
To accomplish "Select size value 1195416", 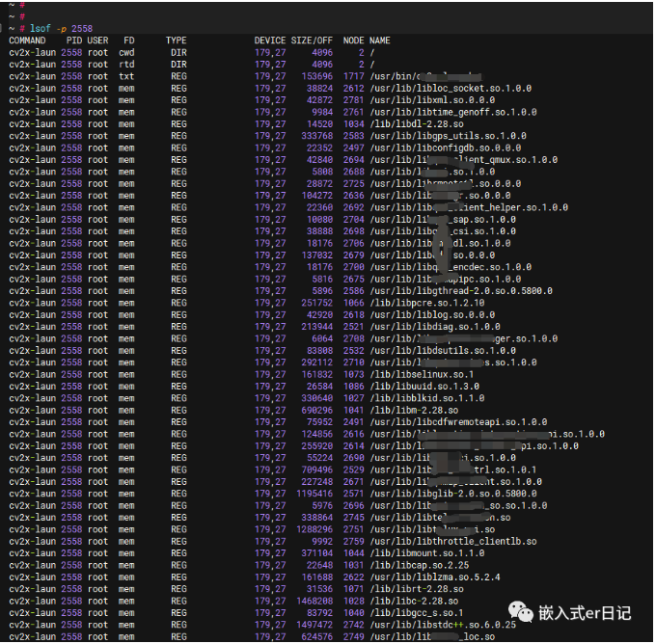I will [x=314, y=494].
